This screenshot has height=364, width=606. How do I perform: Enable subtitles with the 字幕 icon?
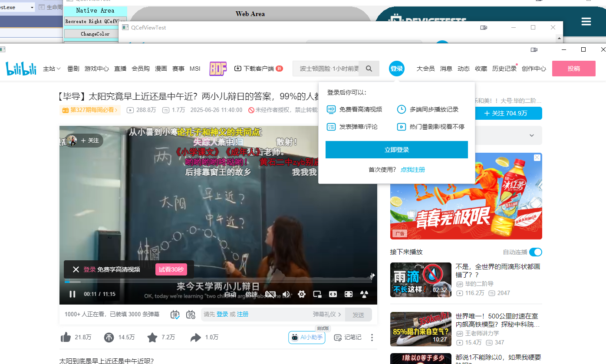pos(270,294)
